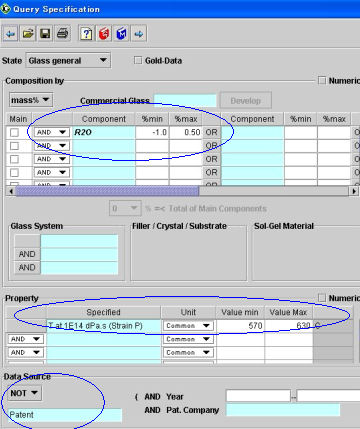Check the Main box for R2O row
360x429 pixels.
(14, 132)
